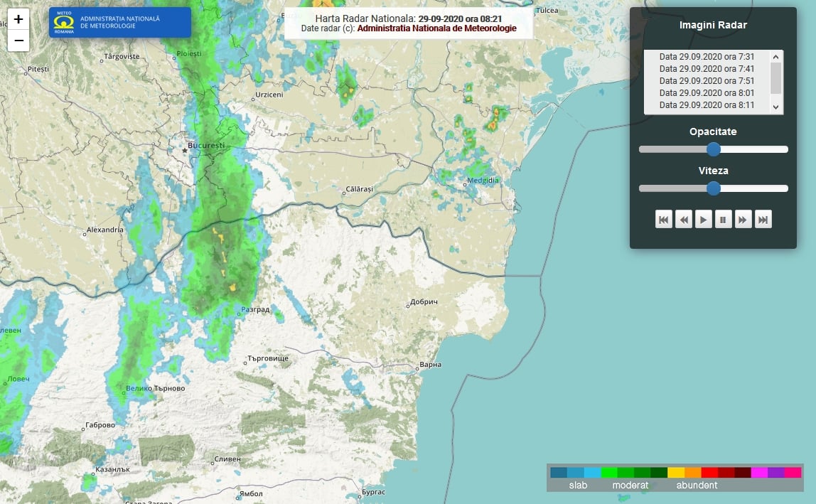This screenshot has width=816, height=504.
Task: Select radar image 29.09.2020 ora 7:51
Action: point(707,81)
